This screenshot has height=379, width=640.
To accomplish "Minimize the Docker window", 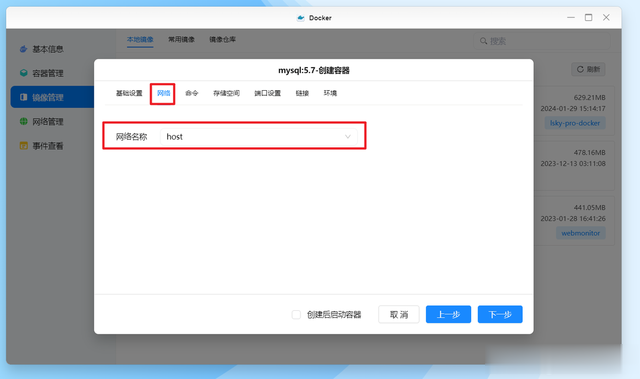I will point(571,18).
